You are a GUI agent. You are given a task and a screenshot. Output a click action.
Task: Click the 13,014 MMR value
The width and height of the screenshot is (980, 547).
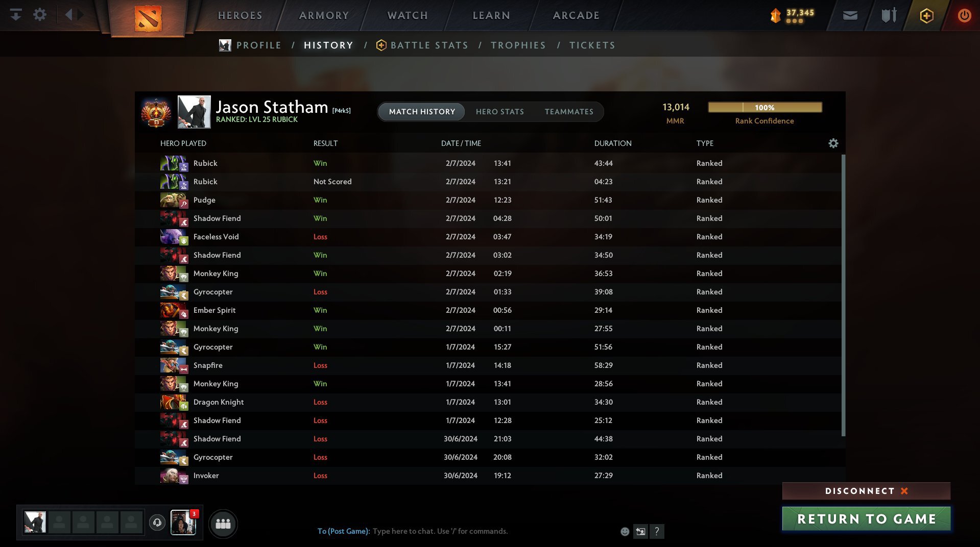click(x=676, y=107)
